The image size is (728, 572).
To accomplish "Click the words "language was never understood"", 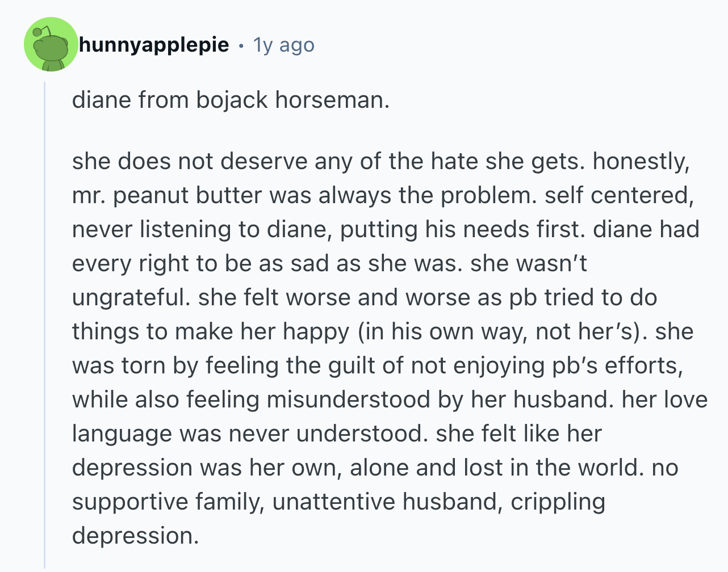I will tap(248, 434).
